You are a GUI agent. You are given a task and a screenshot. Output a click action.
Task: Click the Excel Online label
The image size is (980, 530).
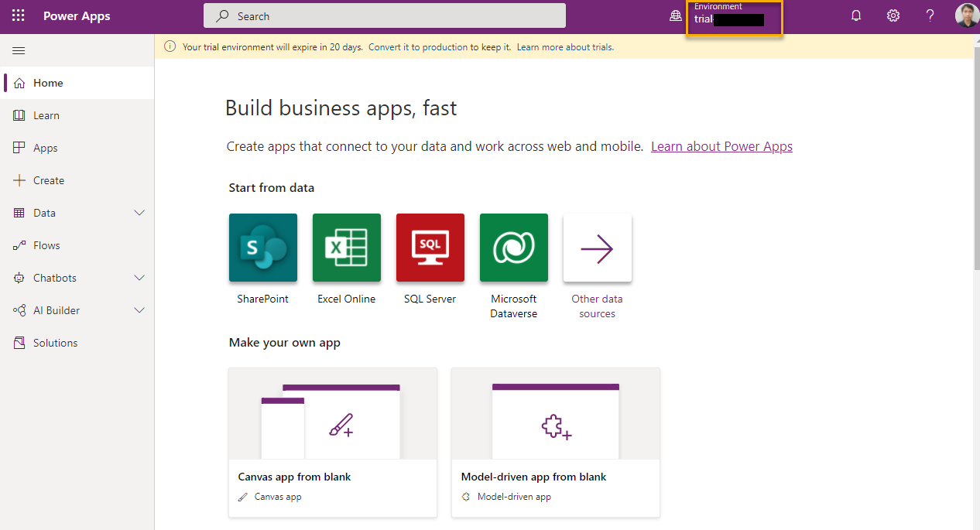[x=347, y=299]
